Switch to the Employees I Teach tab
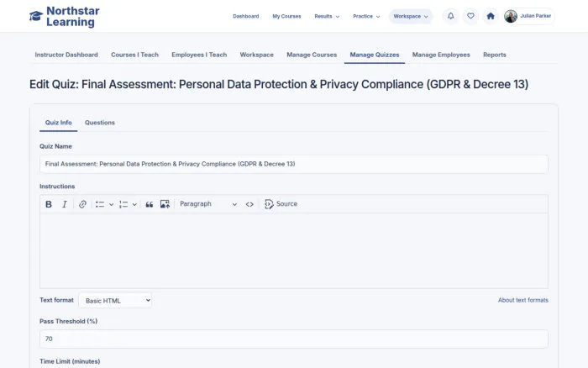 (x=199, y=55)
